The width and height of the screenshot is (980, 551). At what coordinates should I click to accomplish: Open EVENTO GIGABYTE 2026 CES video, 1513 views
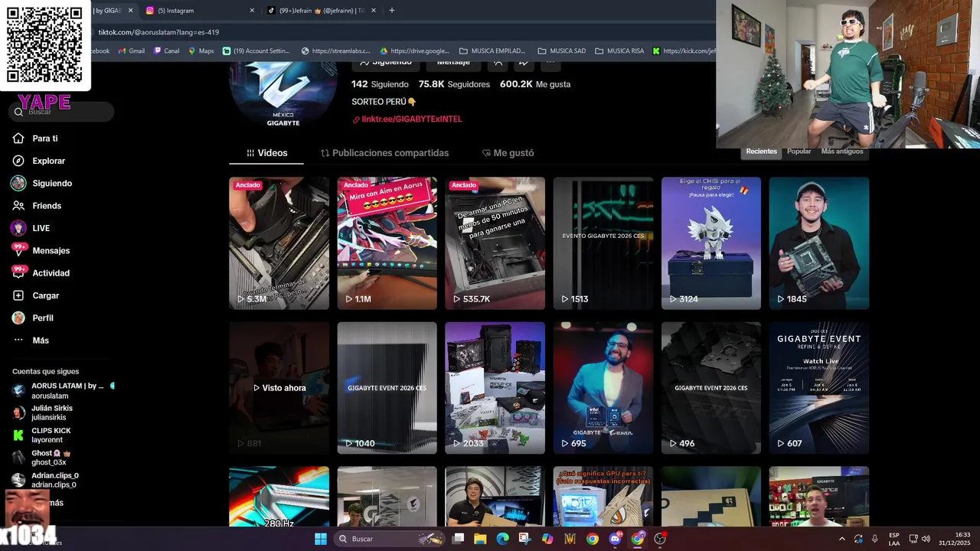coord(603,243)
